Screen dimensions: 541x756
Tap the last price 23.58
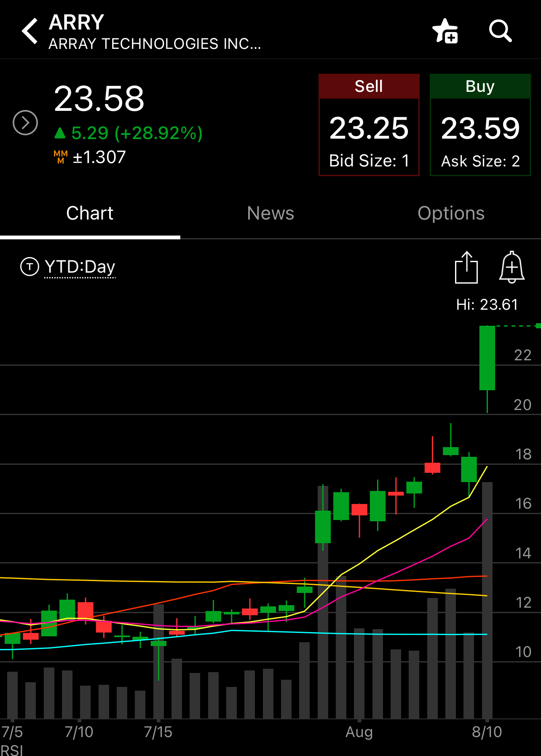click(x=99, y=99)
